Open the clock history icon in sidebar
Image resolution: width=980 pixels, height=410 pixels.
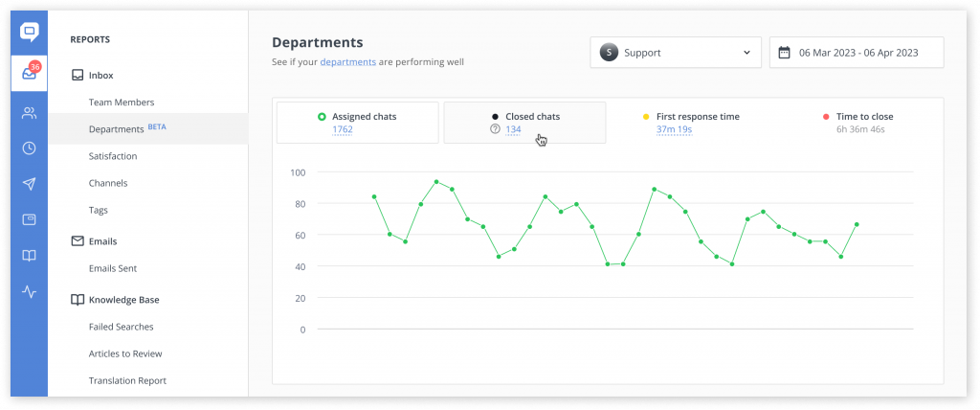click(30, 148)
